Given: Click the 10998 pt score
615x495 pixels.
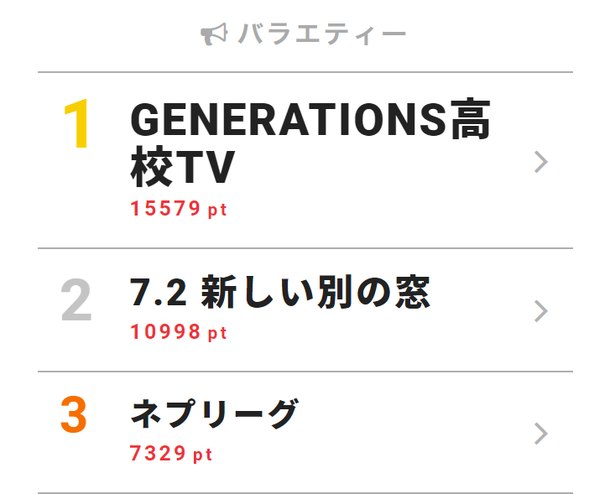Looking at the screenshot, I should point(178,332).
